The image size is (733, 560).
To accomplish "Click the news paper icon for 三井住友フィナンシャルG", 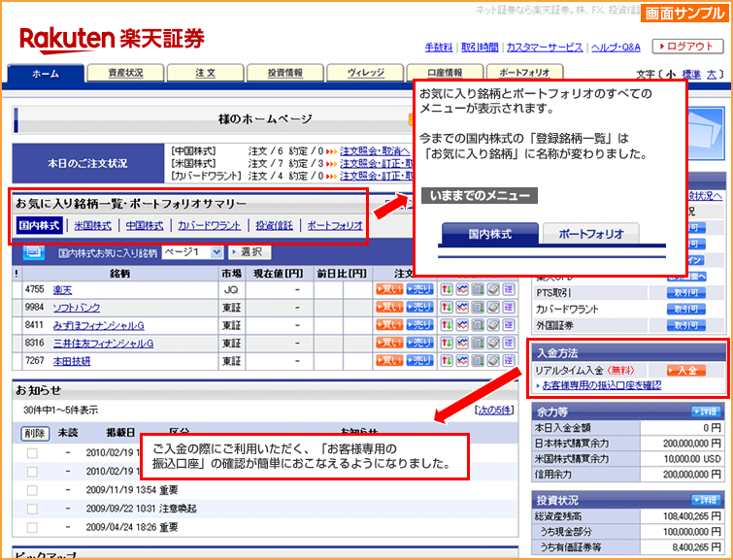I will [x=493, y=343].
